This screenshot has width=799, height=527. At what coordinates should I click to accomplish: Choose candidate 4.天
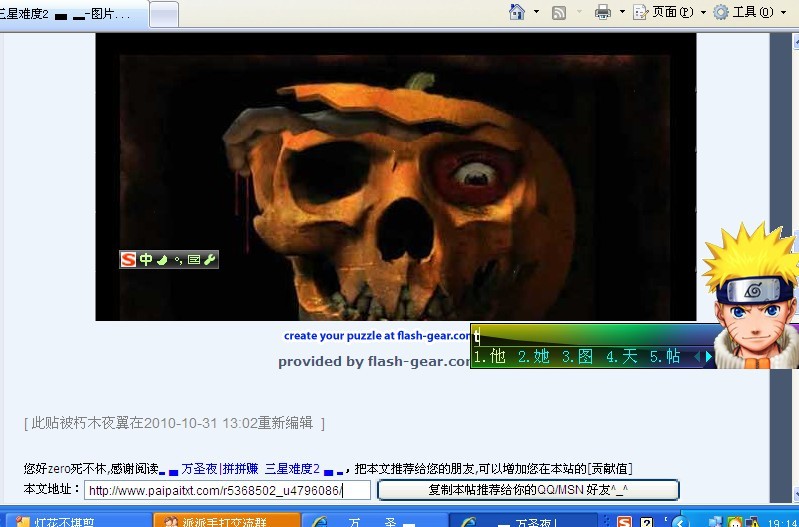[622, 356]
